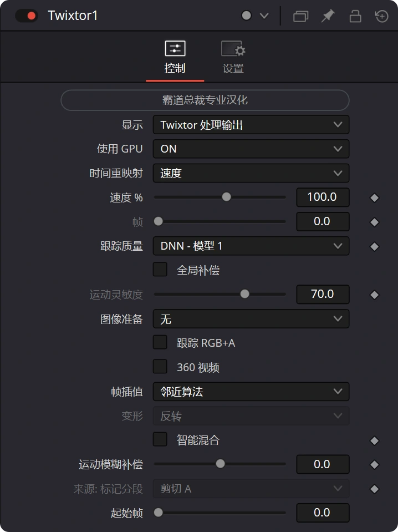Switch to the 控制 tab
The image size is (398, 532).
tap(175, 57)
